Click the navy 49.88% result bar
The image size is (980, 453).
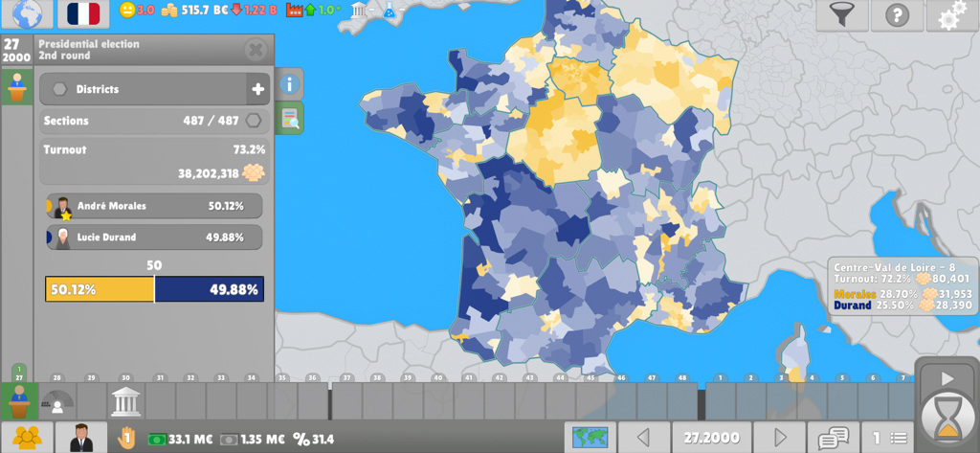(x=209, y=289)
